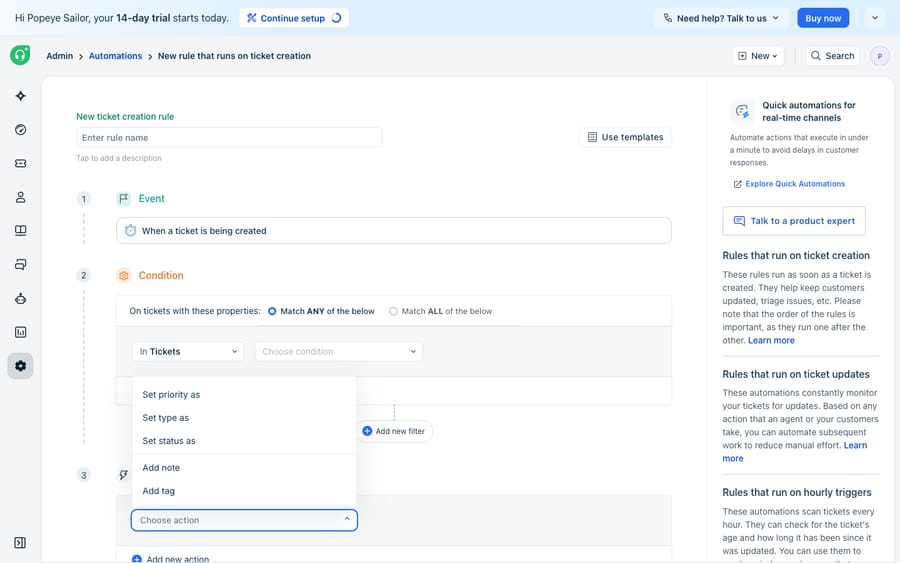Open the Tickets icon in sidebar

(x=21, y=164)
